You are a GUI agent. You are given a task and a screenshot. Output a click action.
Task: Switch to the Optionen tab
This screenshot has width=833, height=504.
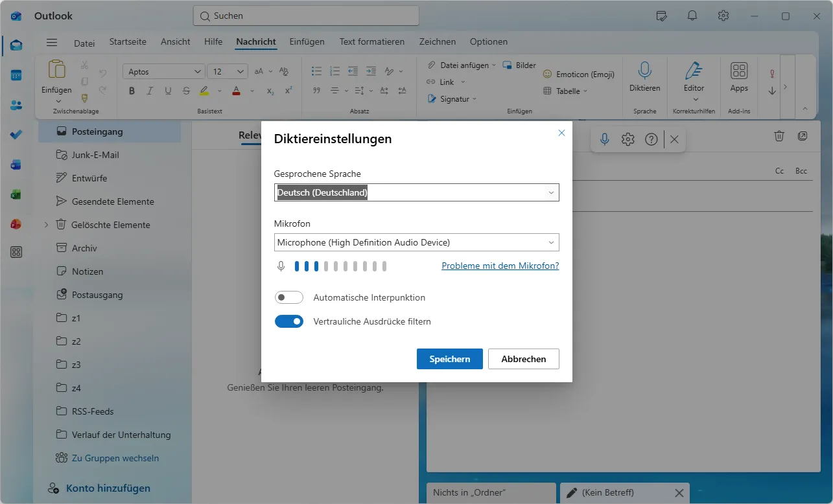click(x=489, y=41)
